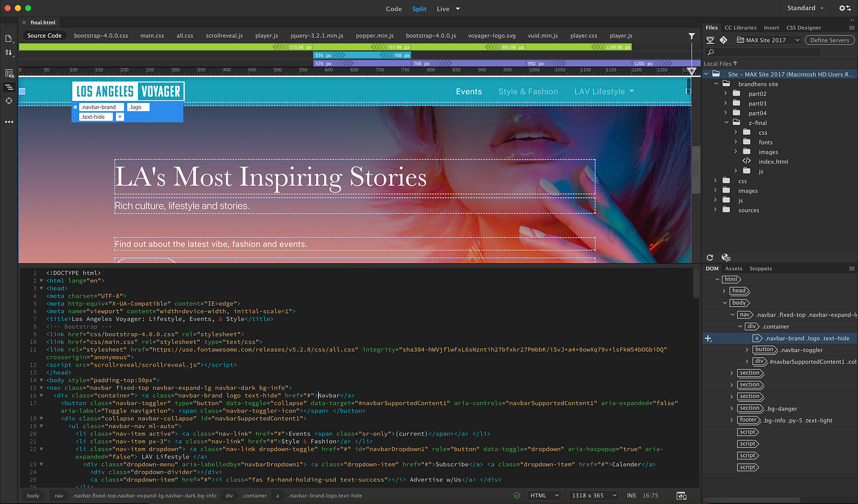Switch to the CSS Designer tab
Screen dimensions: 858x504
(x=804, y=27)
